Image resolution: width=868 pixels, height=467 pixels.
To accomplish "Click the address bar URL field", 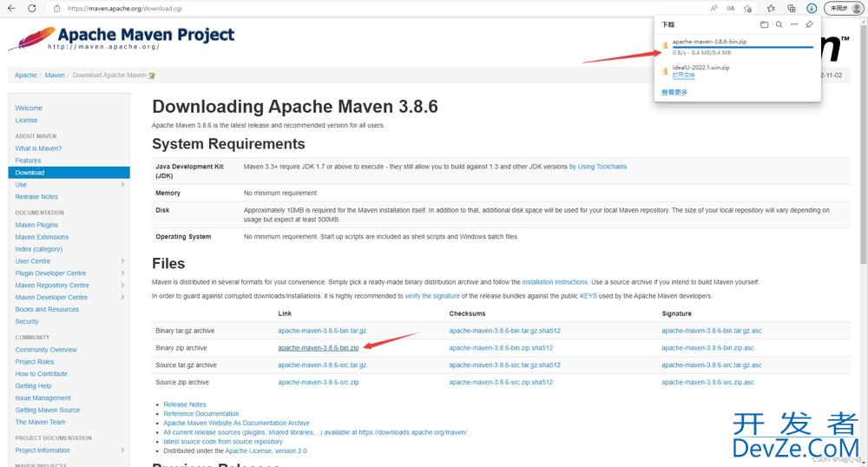I will pyautogui.click(x=377, y=9).
